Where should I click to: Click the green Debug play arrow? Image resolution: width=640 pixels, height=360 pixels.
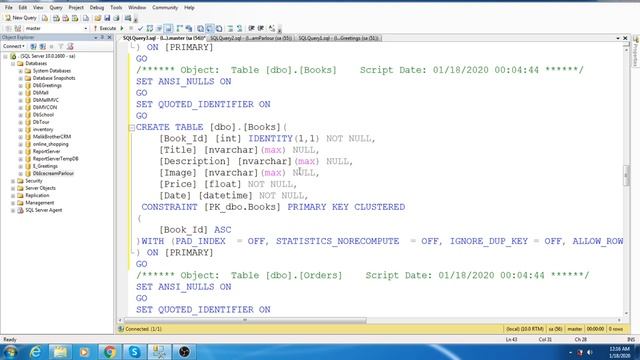coord(122,28)
